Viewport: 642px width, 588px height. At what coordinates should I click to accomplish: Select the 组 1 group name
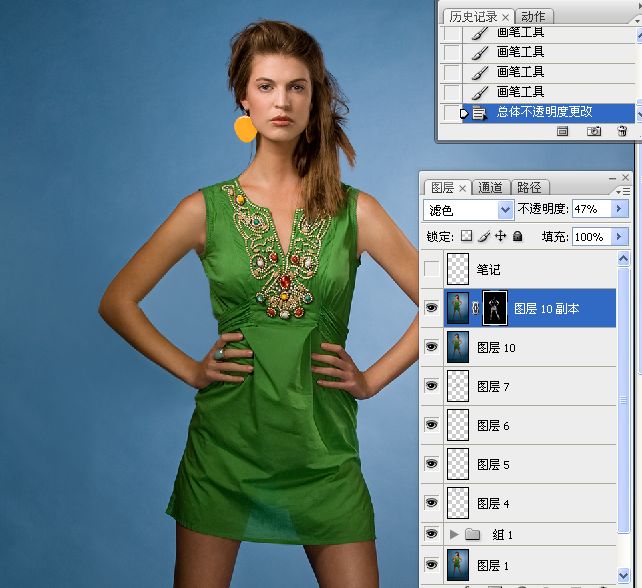502,535
